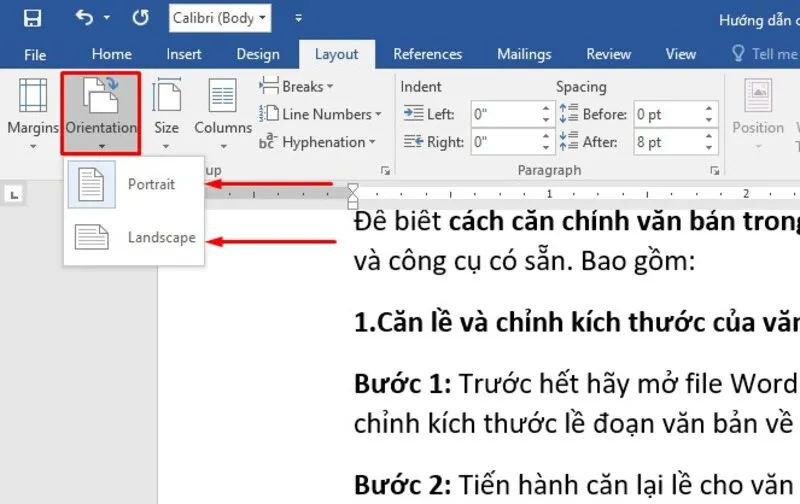Open the Margins menu

tap(33, 113)
